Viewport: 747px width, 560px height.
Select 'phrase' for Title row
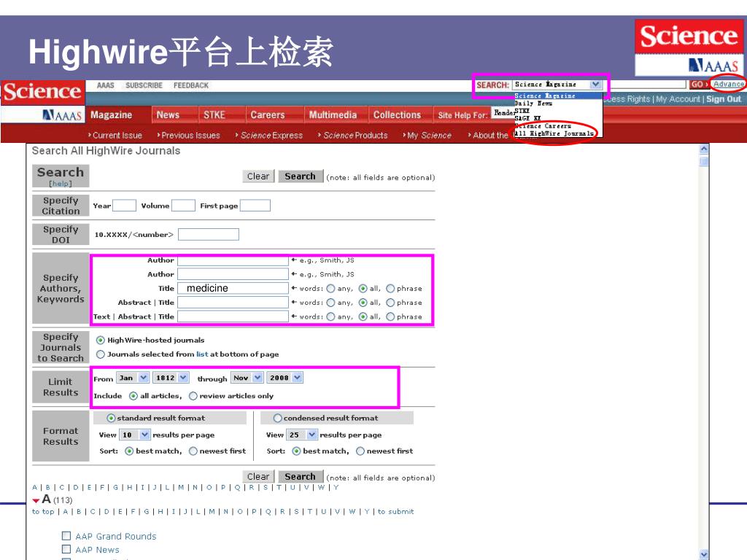(x=390, y=289)
